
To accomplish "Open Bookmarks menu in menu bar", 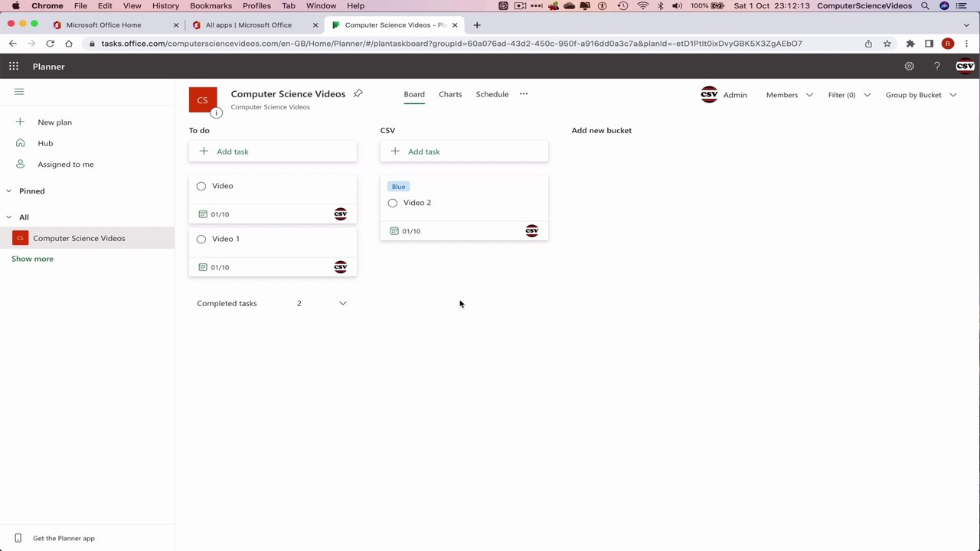I will [x=211, y=5].
